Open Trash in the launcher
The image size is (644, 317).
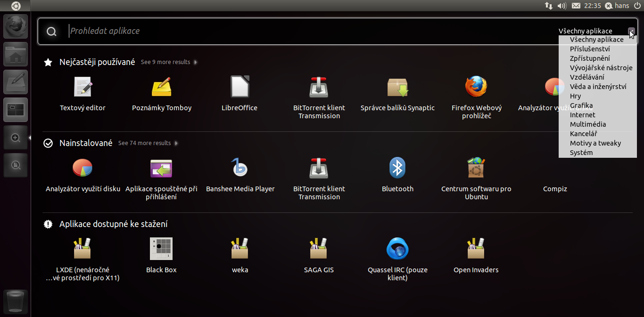click(16, 301)
